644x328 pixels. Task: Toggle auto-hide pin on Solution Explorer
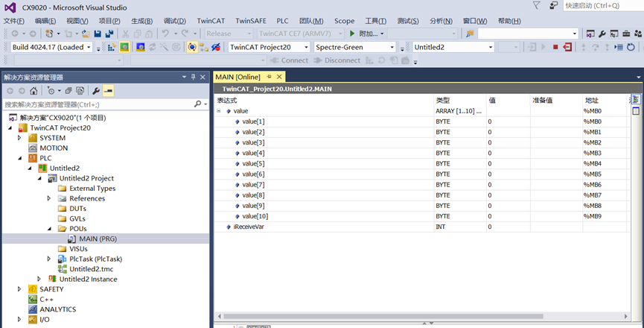[194, 77]
